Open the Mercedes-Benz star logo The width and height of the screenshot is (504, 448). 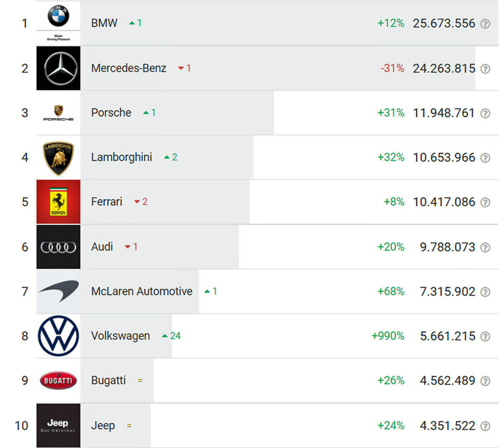tap(58, 68)
